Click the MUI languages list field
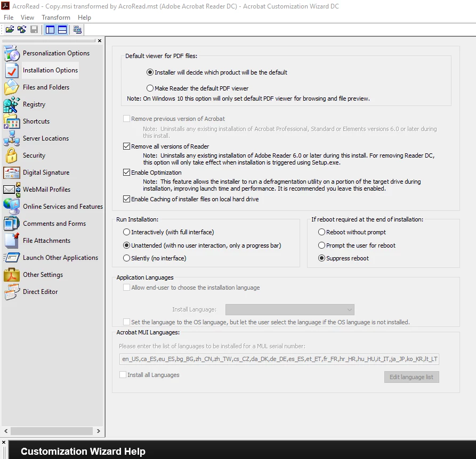The image size is (476, 459). tap(279, 359)
